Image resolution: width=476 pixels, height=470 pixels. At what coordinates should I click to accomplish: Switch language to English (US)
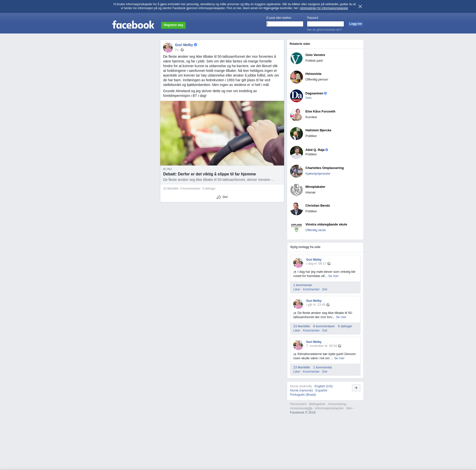324,386
